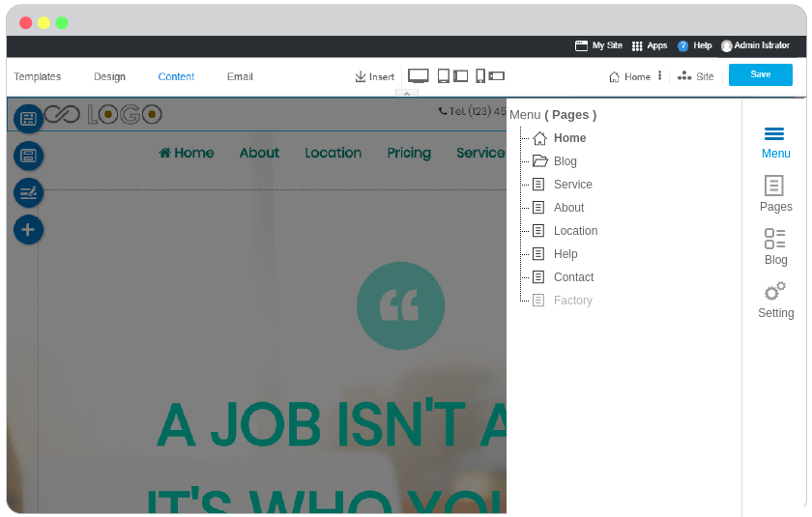Image resolution: width=812 pixels, height=517 pixels.
Task: Click the Save button
Action: tap(760, 74)
